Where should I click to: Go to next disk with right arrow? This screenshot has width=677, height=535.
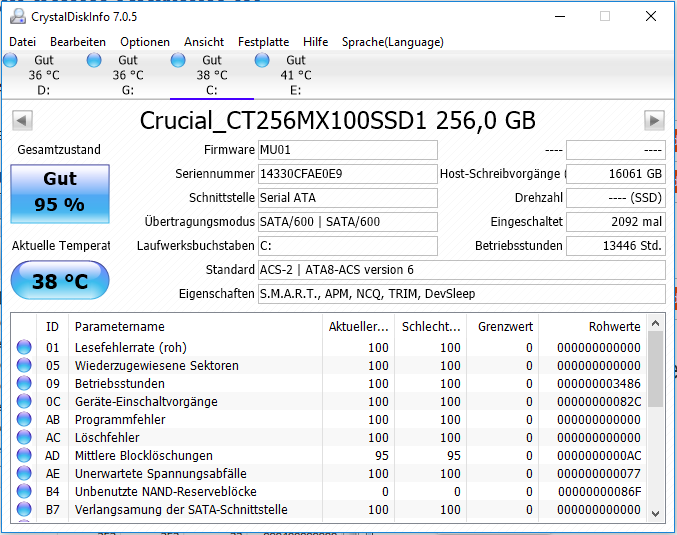[x=654, y=120]
